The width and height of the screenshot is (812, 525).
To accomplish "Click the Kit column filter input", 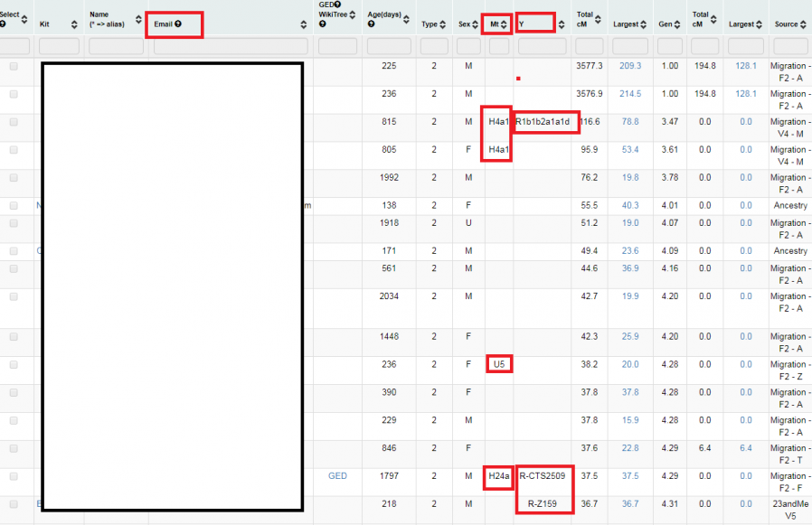I will pos(60,46).
